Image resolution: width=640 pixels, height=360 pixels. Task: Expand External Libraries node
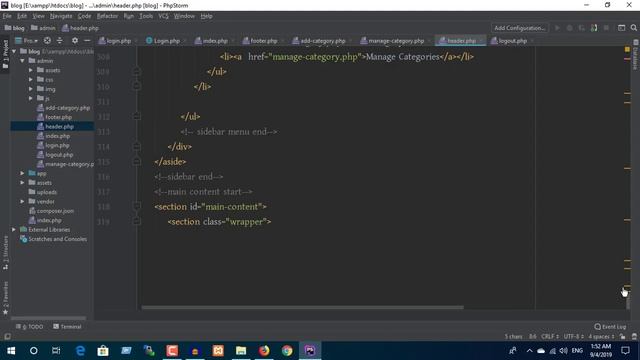(x=14, y=230)
